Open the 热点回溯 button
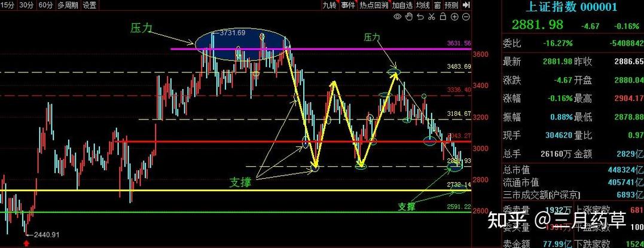Screen dimensions: 644x248 [374, 5]
